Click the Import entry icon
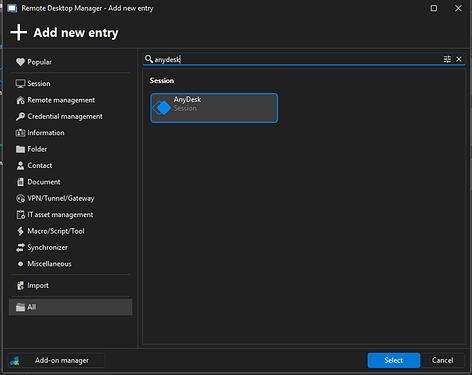 (20, 286)
